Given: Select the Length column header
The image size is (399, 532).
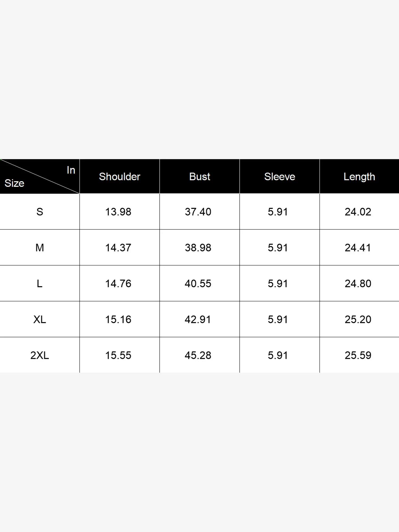Looking at the screenshot, I should point(359,177).
